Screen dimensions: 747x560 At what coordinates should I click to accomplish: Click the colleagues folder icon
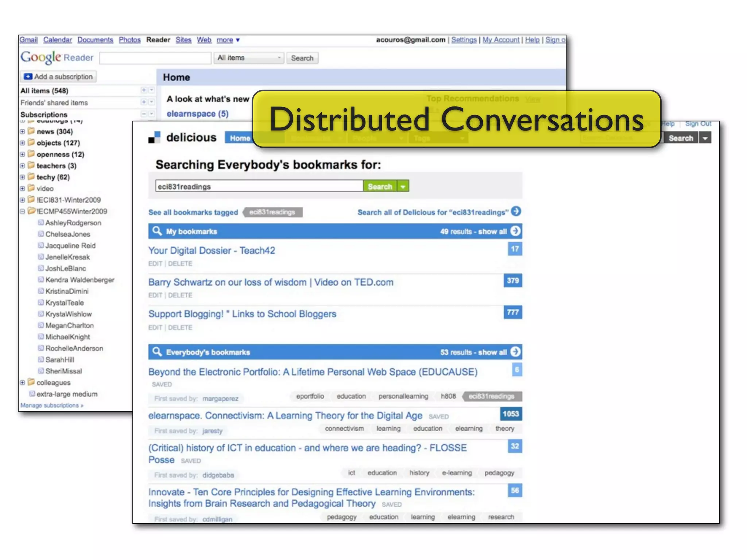point(31,382)
